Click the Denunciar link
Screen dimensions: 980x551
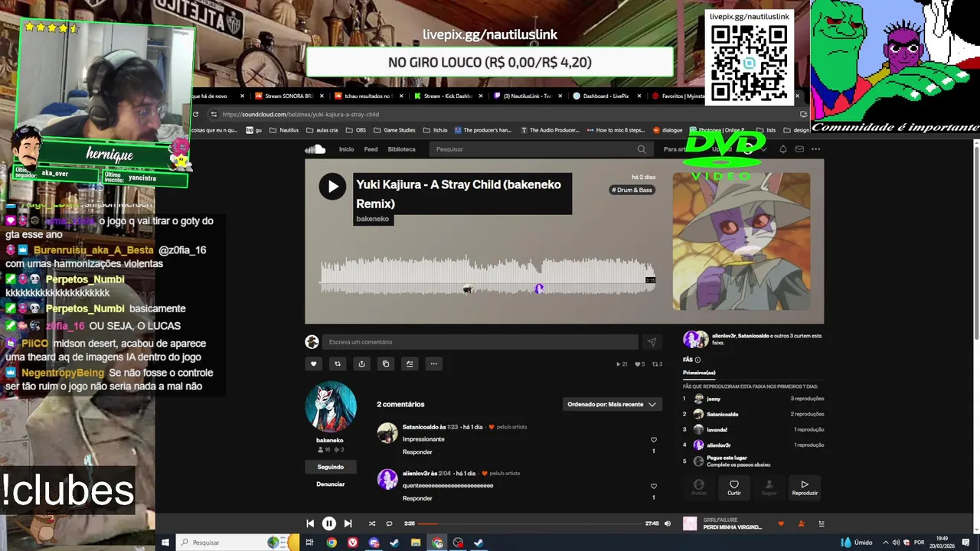331,484
